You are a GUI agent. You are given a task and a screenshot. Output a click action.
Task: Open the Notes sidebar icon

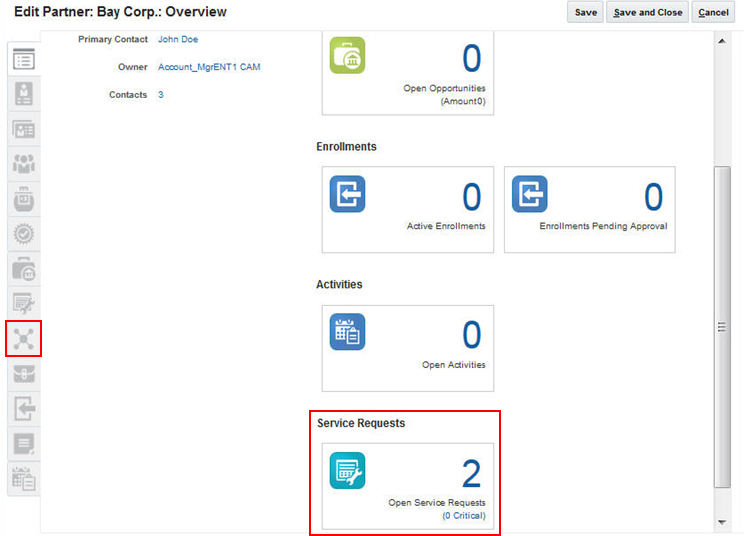[x=24, y=444]
